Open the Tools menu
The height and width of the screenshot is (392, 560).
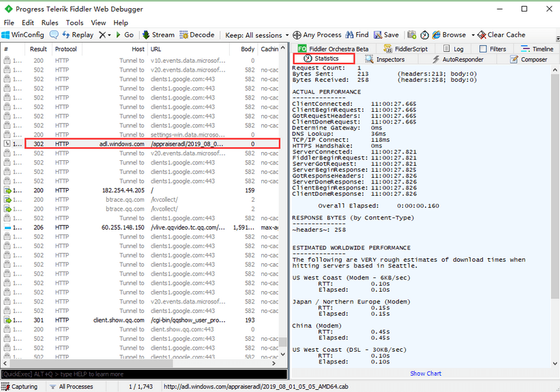point(74,22)
